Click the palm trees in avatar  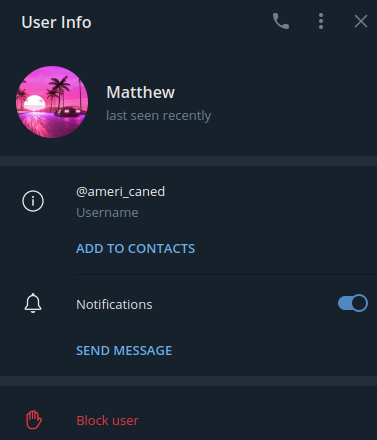(x=58, y=90)
